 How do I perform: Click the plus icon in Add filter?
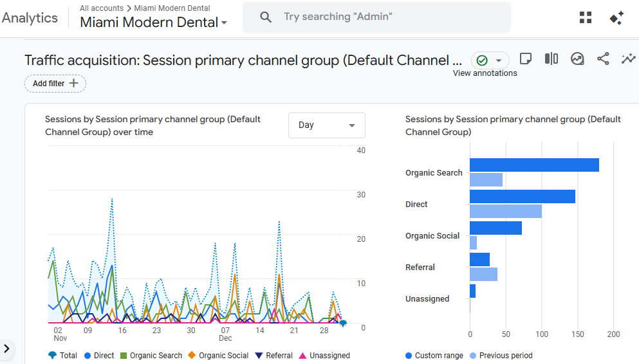(73, 83)
